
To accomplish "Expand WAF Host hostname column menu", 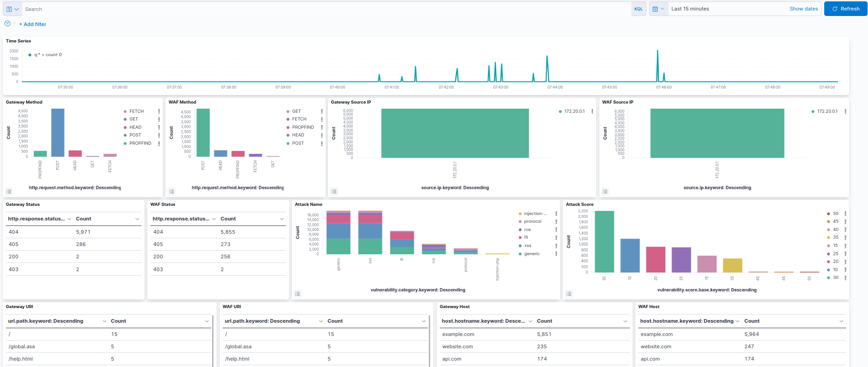I will pos(738,321).
